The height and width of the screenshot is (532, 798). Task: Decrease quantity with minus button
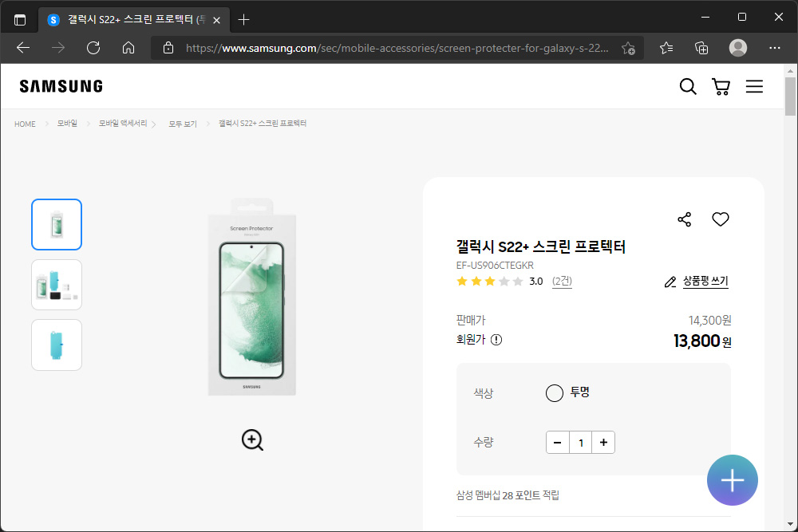tap(558, 443)
